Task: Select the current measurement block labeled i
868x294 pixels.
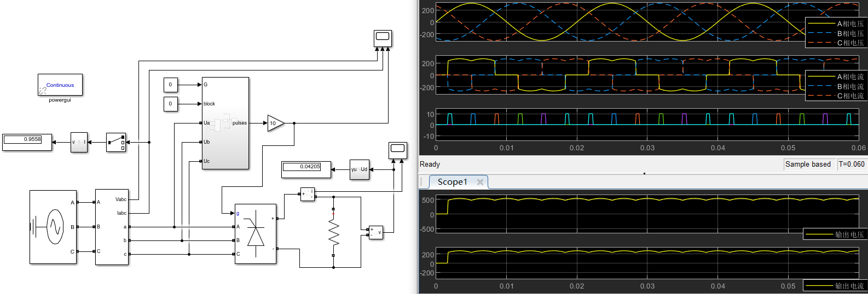Action: [308, 194]
